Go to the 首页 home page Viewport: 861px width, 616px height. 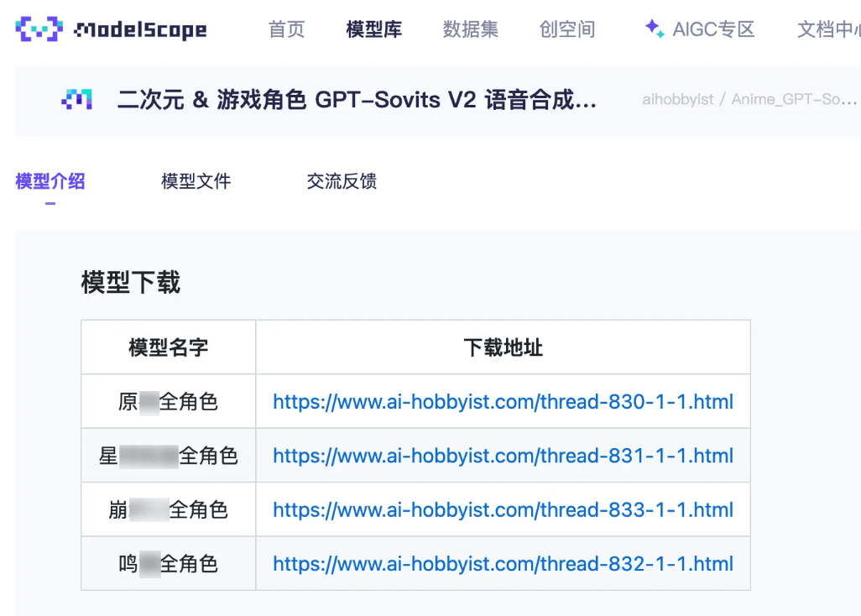[286, 29]
